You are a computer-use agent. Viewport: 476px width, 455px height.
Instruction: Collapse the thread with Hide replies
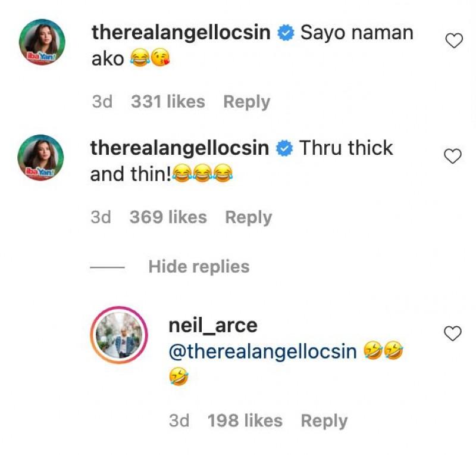click(199, 266)
